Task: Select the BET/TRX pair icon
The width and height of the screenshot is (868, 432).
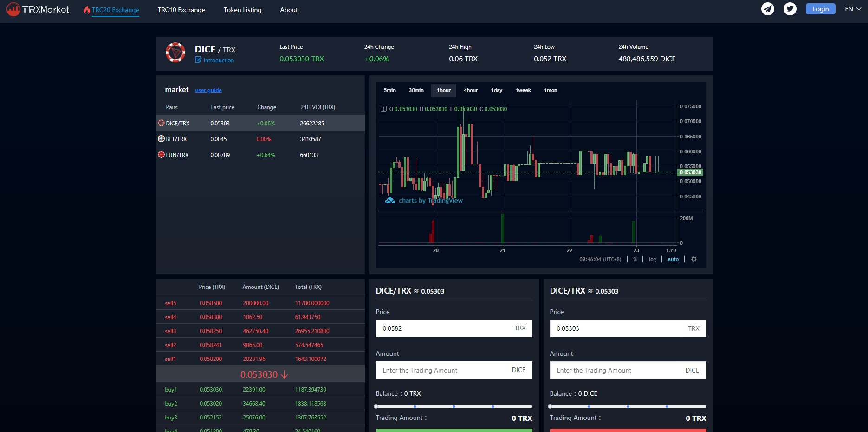Action: tap(161, 139)
